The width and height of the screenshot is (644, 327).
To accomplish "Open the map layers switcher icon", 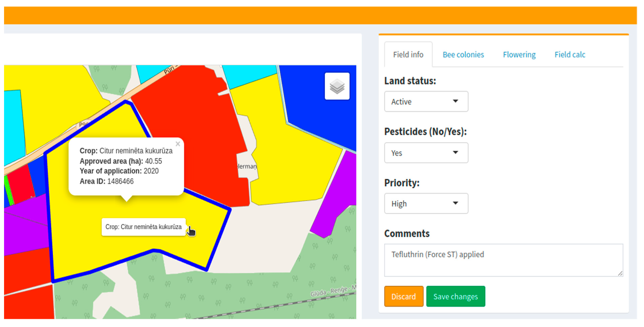I will pos(337,86).
